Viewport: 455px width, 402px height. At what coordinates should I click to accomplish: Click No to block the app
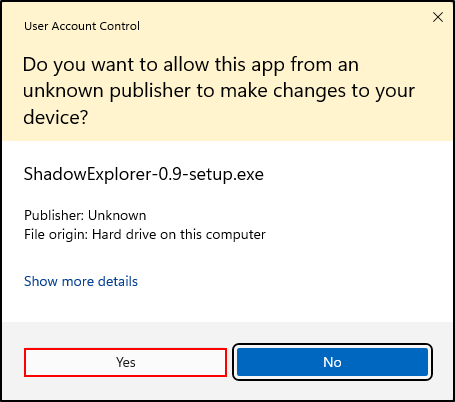point(332,362)
